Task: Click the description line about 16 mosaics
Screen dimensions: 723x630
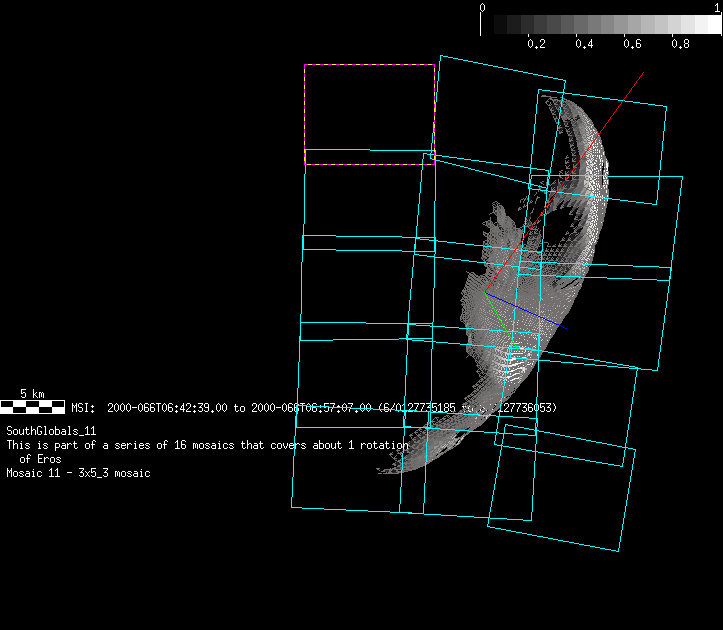Action: [207, 445]
